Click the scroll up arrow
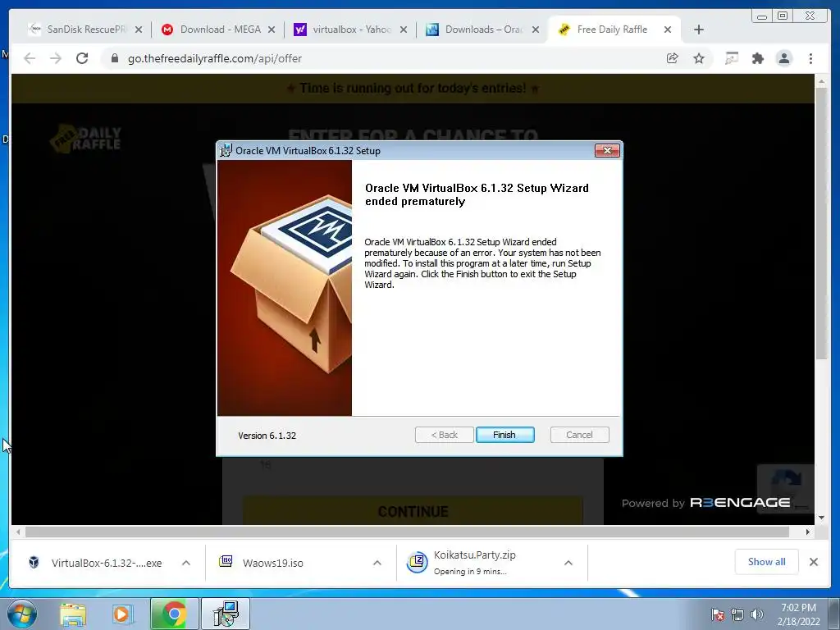The image size is (840, 630). coord(822,81)
